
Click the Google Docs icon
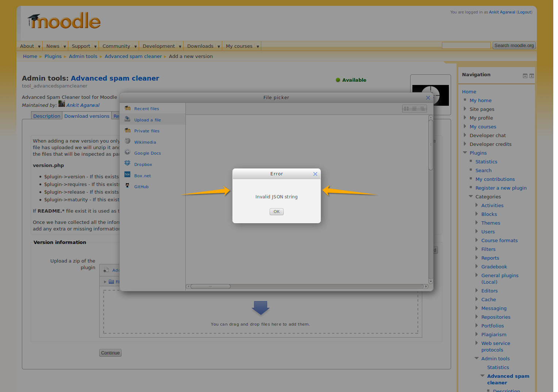(127, 152)
